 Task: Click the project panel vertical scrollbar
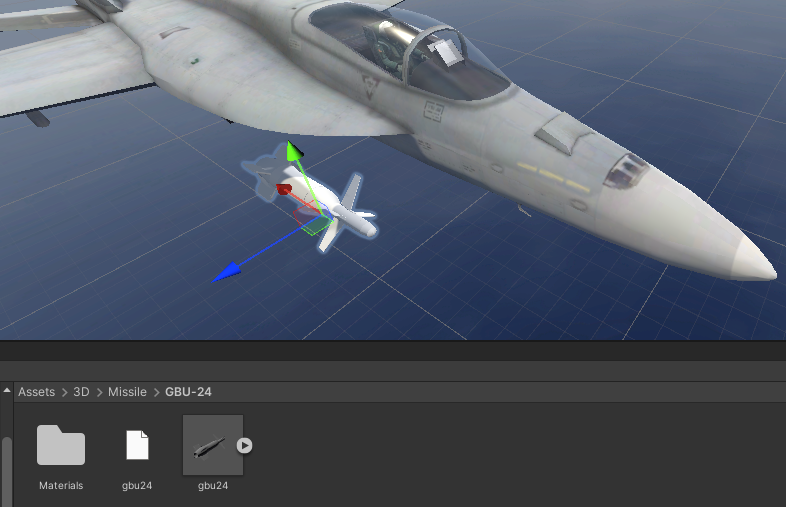pyautogui.click(x=7, y=471)
